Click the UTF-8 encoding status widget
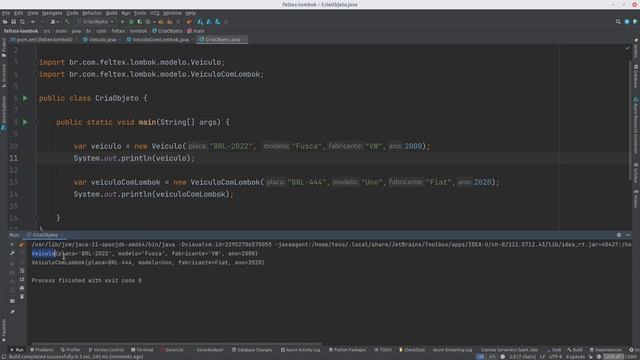640x360 pixels. tap(556, 357)
